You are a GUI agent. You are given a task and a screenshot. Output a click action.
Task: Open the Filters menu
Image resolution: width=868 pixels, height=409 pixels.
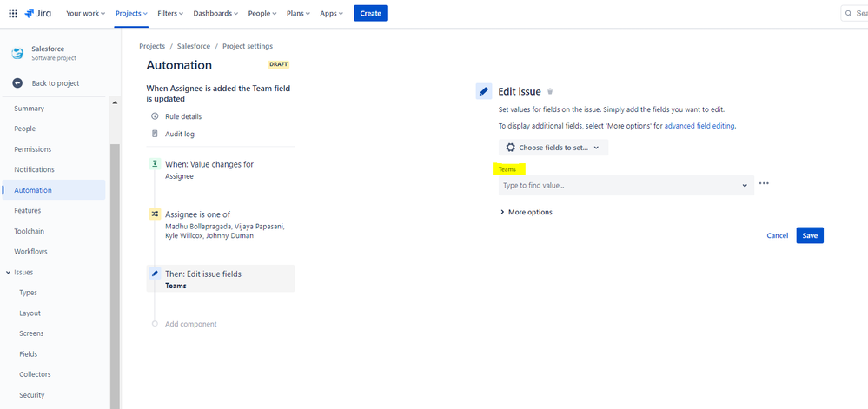click(170, 13)
